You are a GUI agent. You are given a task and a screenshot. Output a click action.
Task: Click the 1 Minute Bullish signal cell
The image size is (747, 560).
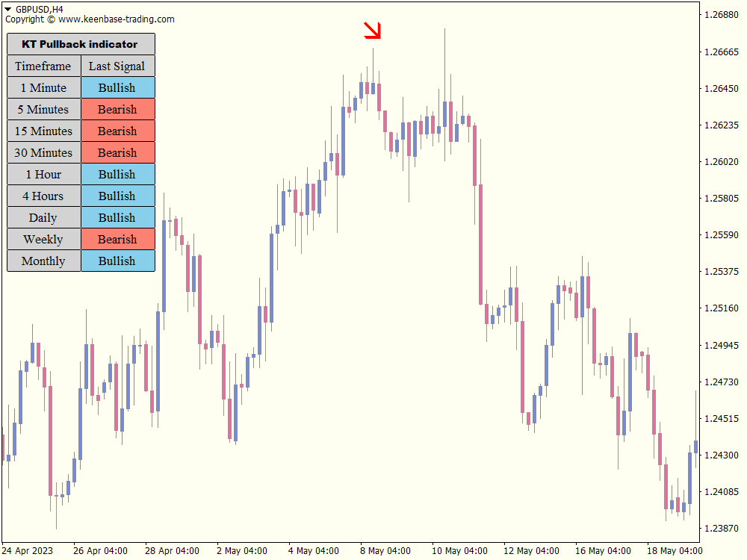(117, 87)
